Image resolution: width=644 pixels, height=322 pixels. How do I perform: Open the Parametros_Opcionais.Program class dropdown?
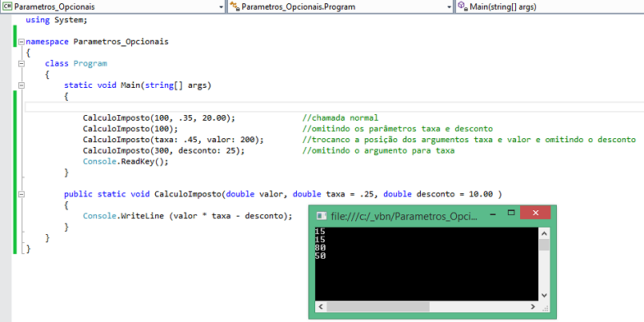340,7
